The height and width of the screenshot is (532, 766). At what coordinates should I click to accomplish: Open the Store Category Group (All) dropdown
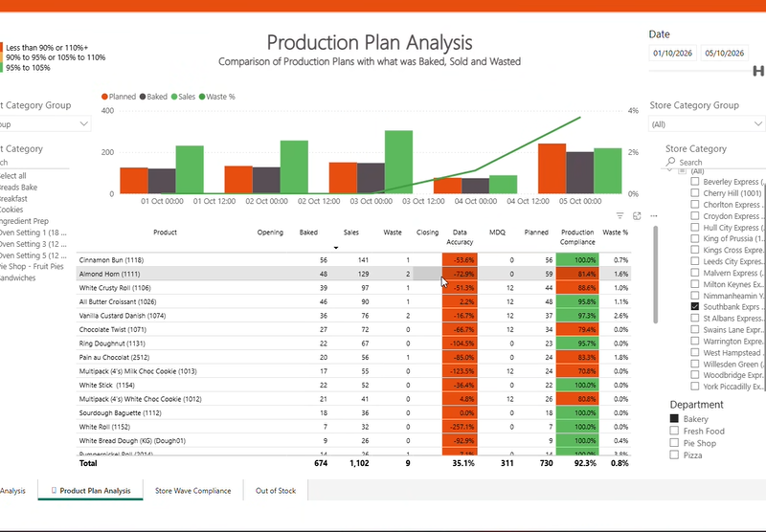707,124
